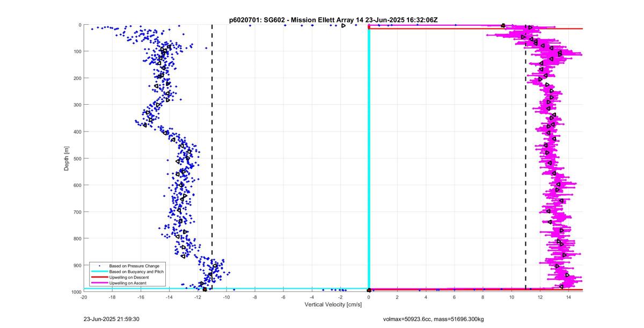Viewport: 644px width, 328px height.
Task: Click the 'volmax=50923.6cc, mass=51696.300kg' footer text
Action: click(x=433, y=319)
